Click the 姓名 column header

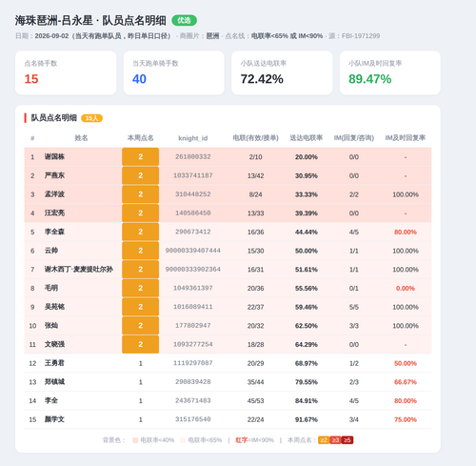(81, 138)
